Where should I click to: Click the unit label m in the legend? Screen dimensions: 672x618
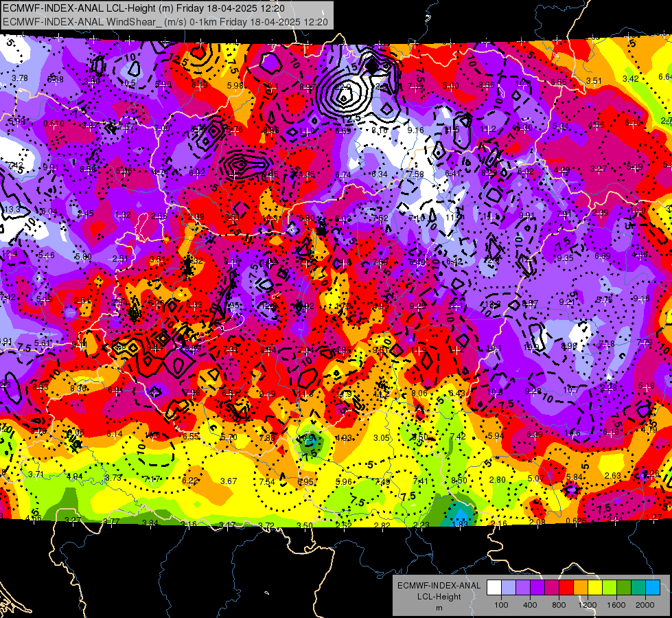[439, 608]
